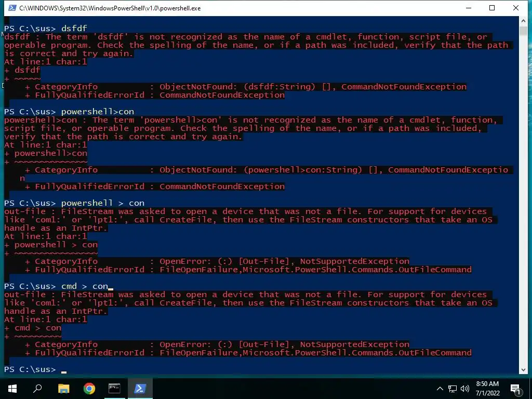Close the PowerShell window

516,8
